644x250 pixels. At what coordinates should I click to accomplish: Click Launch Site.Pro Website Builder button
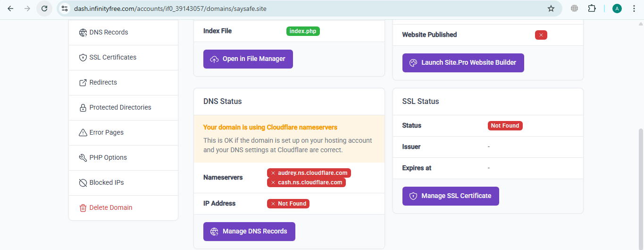462,63
